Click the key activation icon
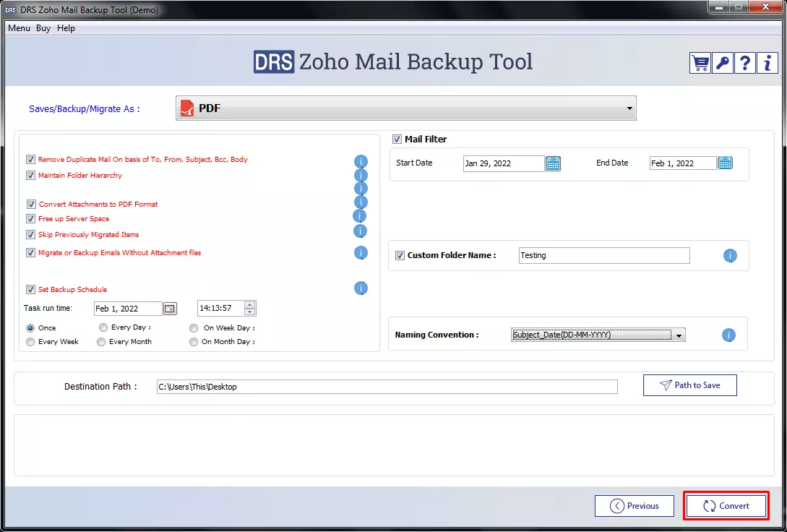 pyautogui.click(x=722, y=63)
